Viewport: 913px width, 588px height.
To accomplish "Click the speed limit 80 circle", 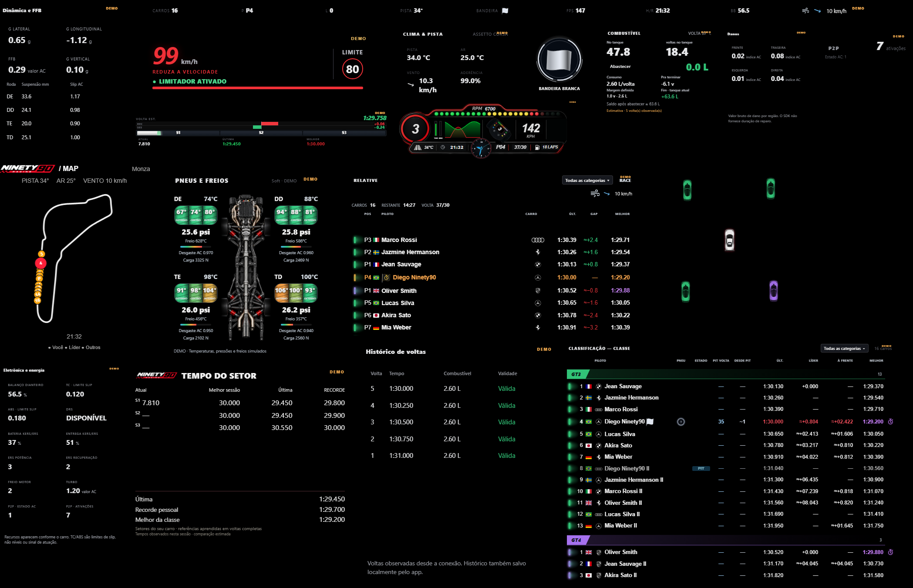I will tap(352, 69).
